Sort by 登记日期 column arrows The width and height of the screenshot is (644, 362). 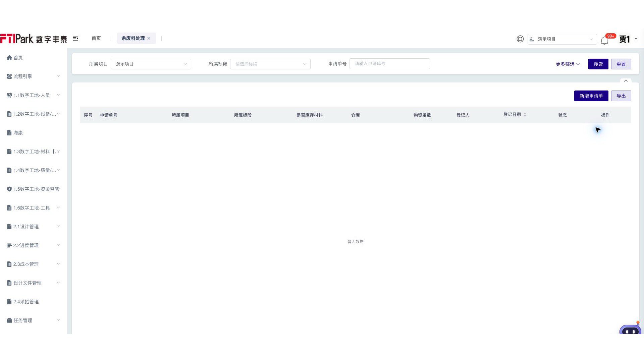(x=525, y=115)
